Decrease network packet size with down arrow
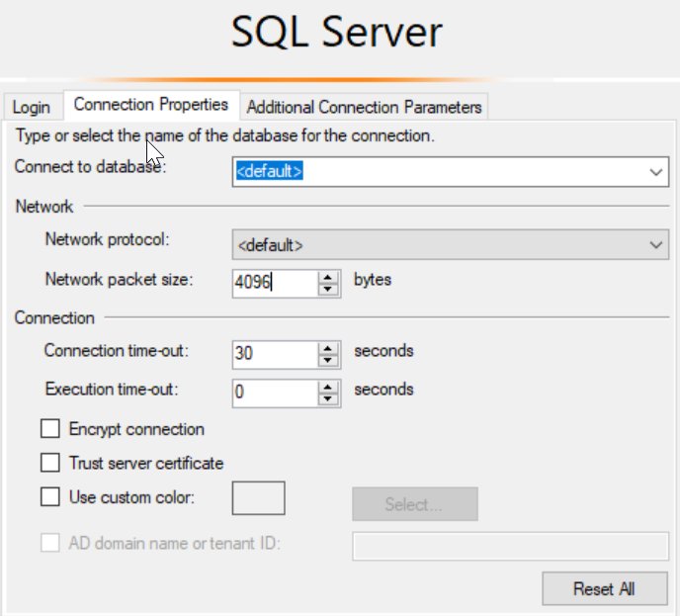Viewport: 680px width, 616px height. pos(329,289)
